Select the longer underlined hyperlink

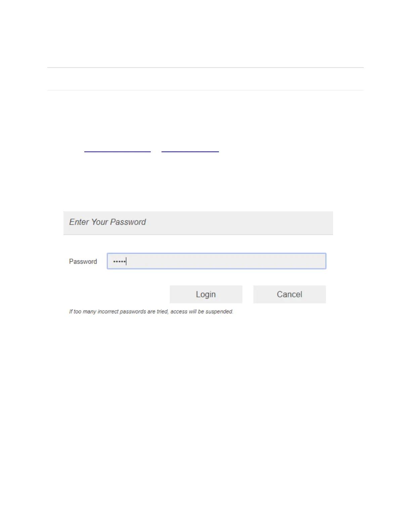(x=118, y=152)
